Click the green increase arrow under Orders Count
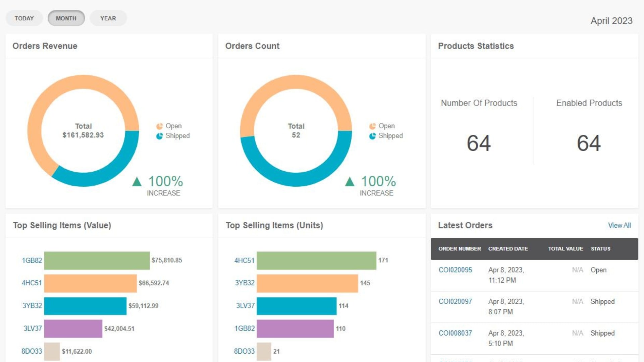The image size is (644, 362). [350, 182]
